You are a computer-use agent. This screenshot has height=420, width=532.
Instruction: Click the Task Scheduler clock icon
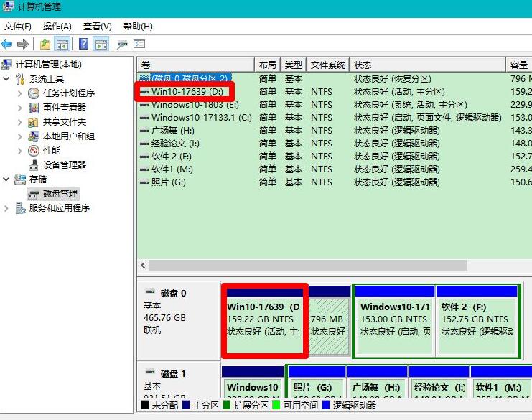click(x=34, y=93)
